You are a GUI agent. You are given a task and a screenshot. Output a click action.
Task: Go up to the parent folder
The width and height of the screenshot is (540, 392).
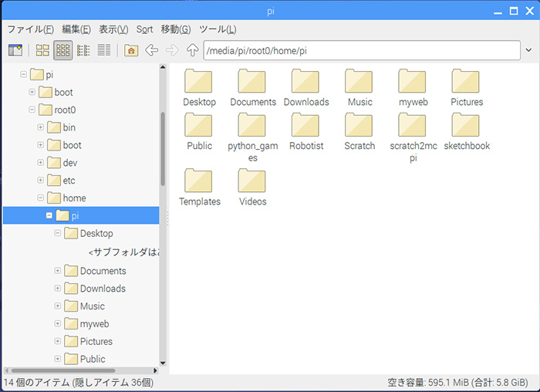tap(192, 51)
